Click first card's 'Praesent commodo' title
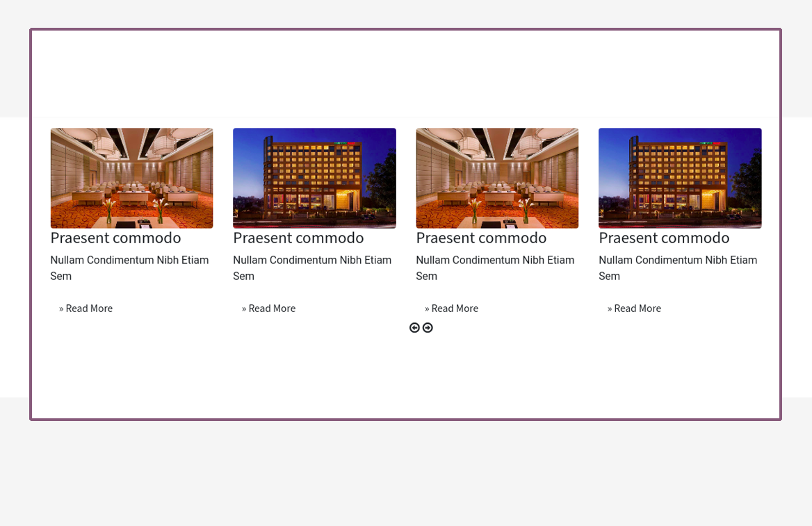 click(115, 238)
